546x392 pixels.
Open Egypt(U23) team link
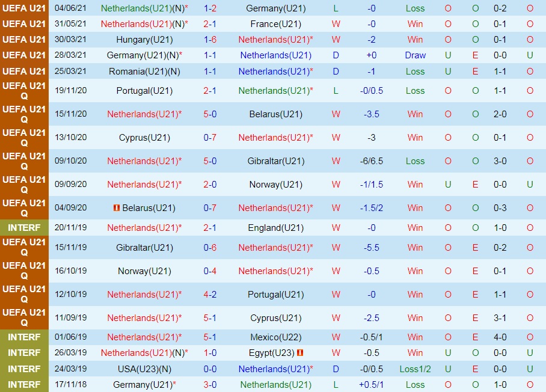(x=272, y=353)
